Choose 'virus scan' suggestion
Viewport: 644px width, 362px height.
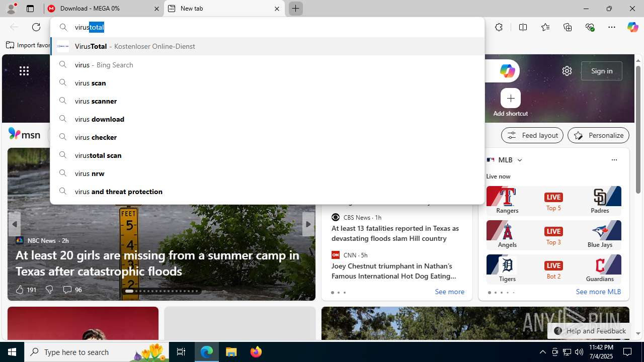[267, 83]
